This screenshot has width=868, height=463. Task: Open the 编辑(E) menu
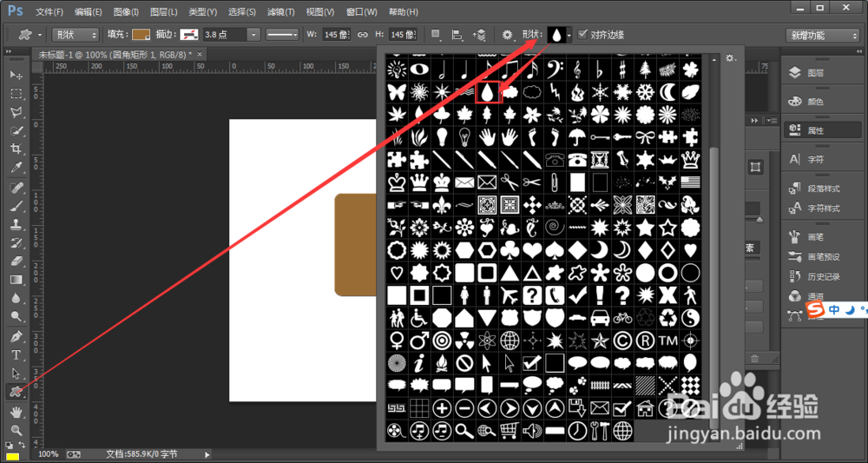coord(88,11)
